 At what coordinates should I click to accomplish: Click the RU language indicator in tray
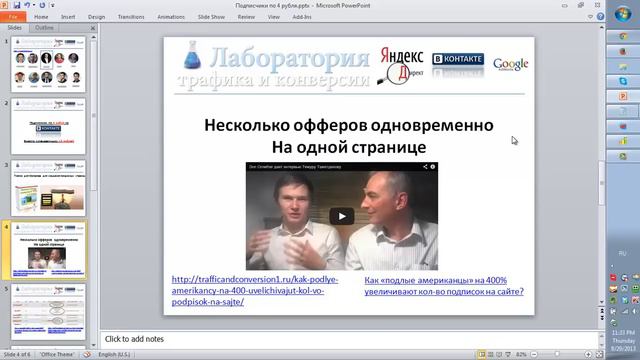[622, 253]
